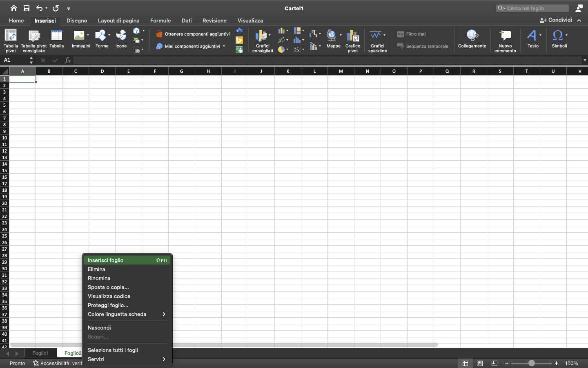This screenshot has height=368, width=588.
Task: Insert a Tabella pivot
Action: click(11, 41)
